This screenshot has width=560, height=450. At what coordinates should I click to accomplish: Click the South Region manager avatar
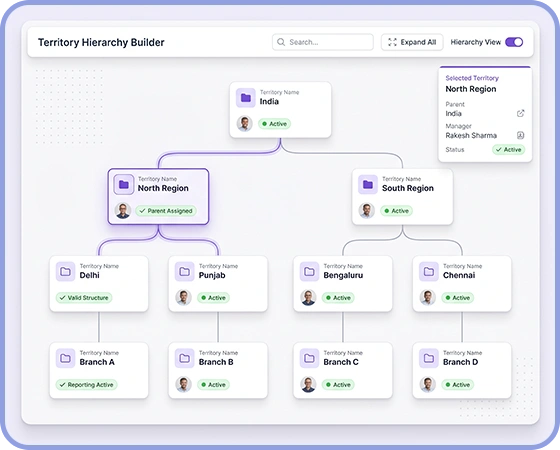pos(366,211)
